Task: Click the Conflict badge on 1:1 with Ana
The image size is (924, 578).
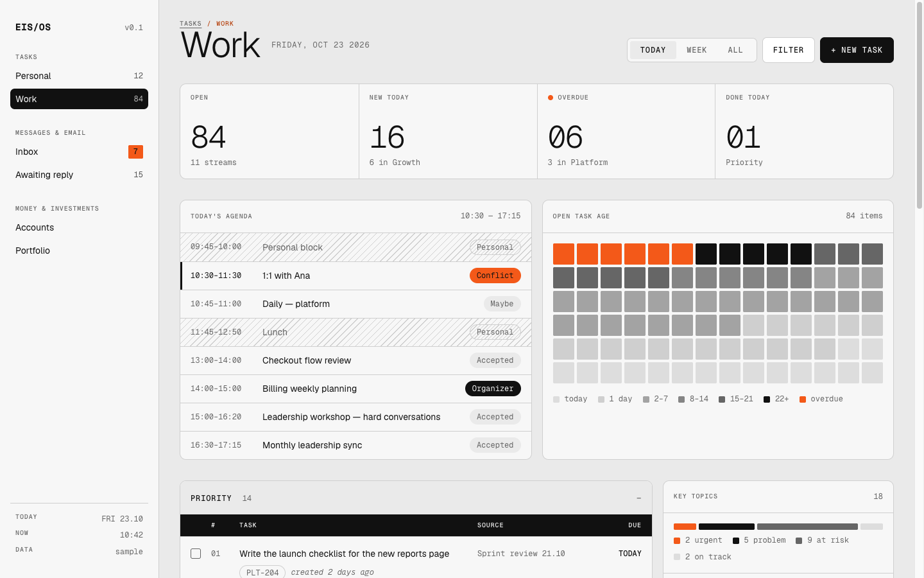Action: [x=495, y=276]
